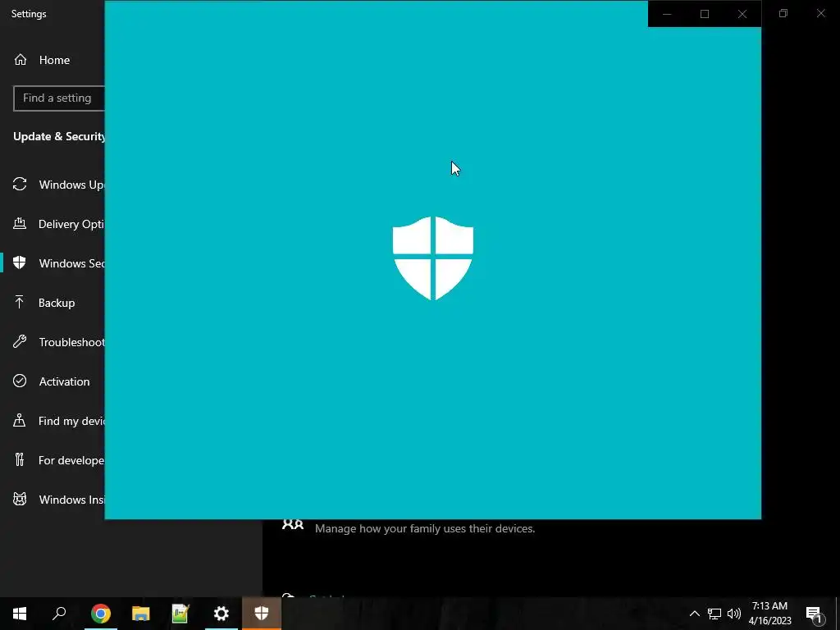Click the Delivery Optimization icon
Viewport: 840px width, 630px height.
tap(20, 223)
